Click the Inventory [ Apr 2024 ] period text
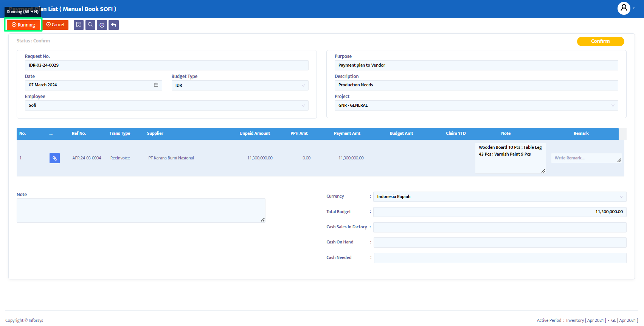Image resolution: width=644 pixels, height=326 pixels. pos(586,320)
